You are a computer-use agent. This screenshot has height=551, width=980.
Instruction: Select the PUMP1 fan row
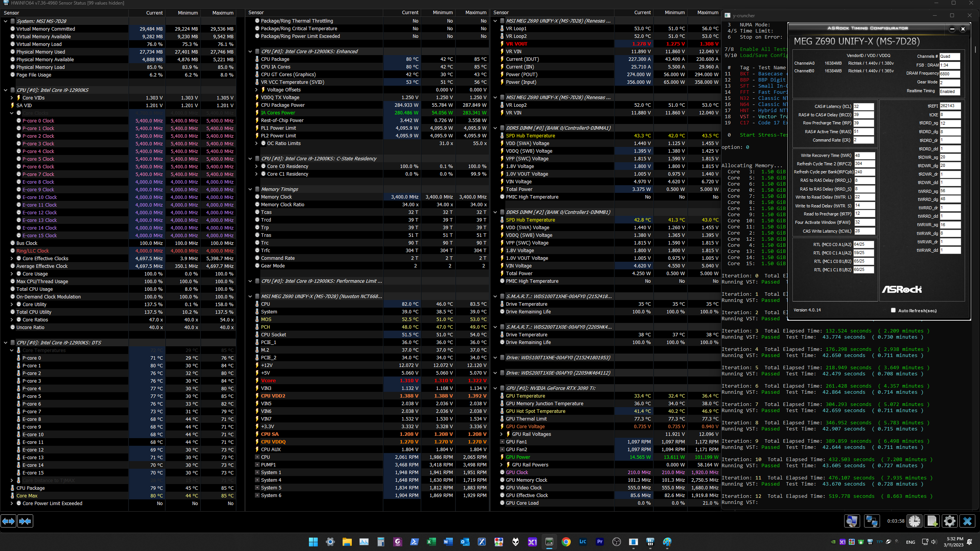point(367,465)
